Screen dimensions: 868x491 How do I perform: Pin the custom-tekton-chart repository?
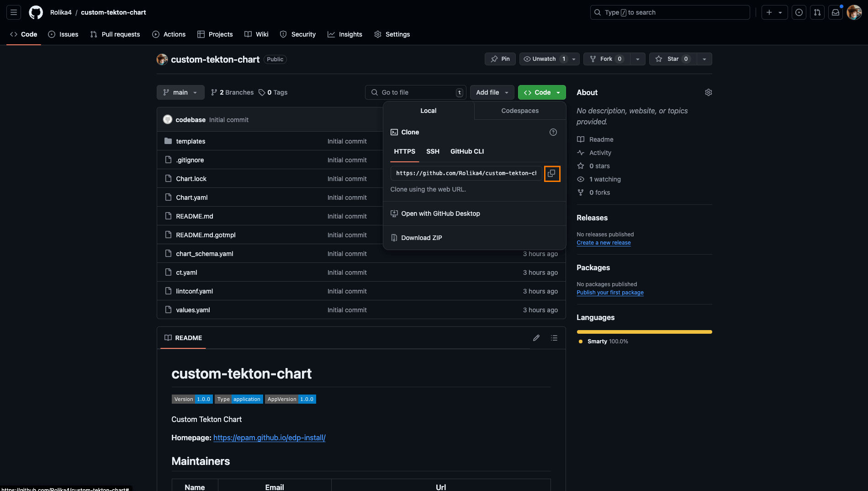[500, 59]
